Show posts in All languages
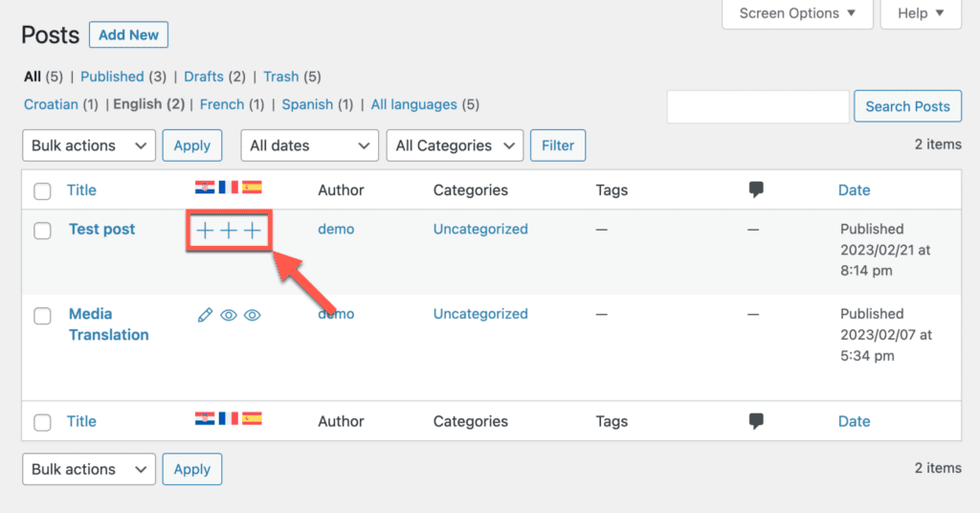 coord(413,104)
